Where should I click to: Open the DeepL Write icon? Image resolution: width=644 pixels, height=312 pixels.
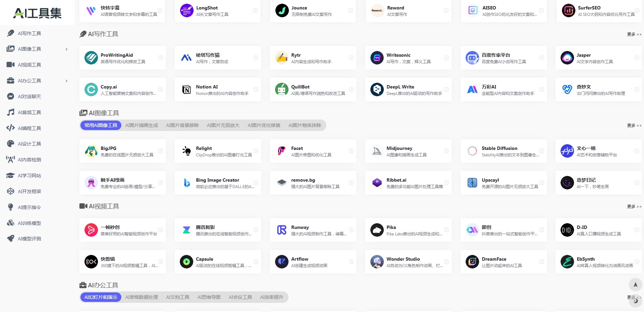(x=377, y=89)
